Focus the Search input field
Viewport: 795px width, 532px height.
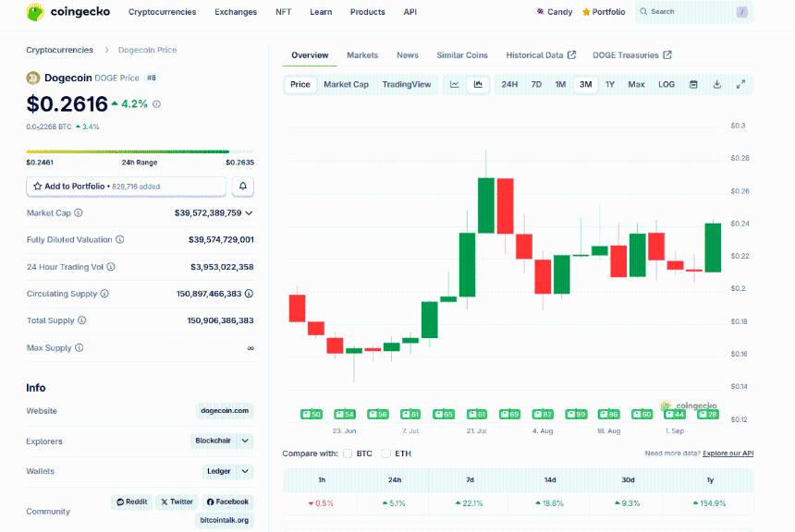694,12
